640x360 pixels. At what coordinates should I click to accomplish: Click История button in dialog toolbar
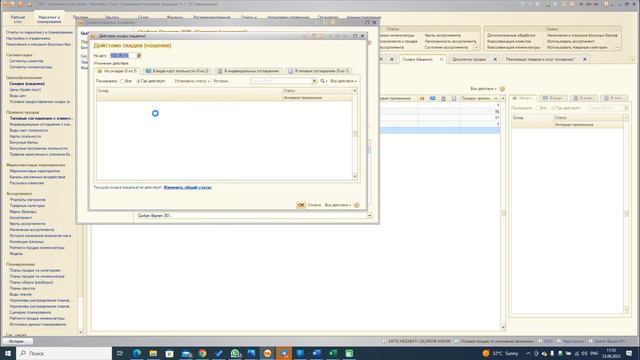click(x=221, y=81)
